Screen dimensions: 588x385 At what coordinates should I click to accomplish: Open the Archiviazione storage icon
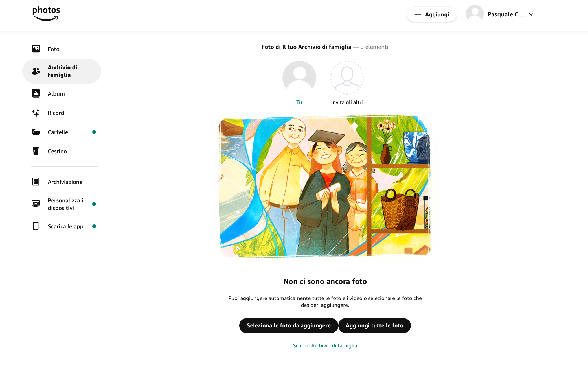(x=36, y=182)
